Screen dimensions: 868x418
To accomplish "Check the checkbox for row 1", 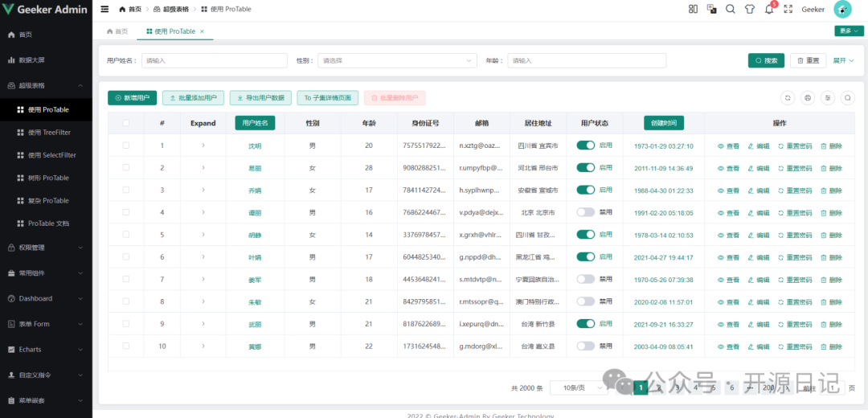I will pyautogui.click(x=125, y=145).
